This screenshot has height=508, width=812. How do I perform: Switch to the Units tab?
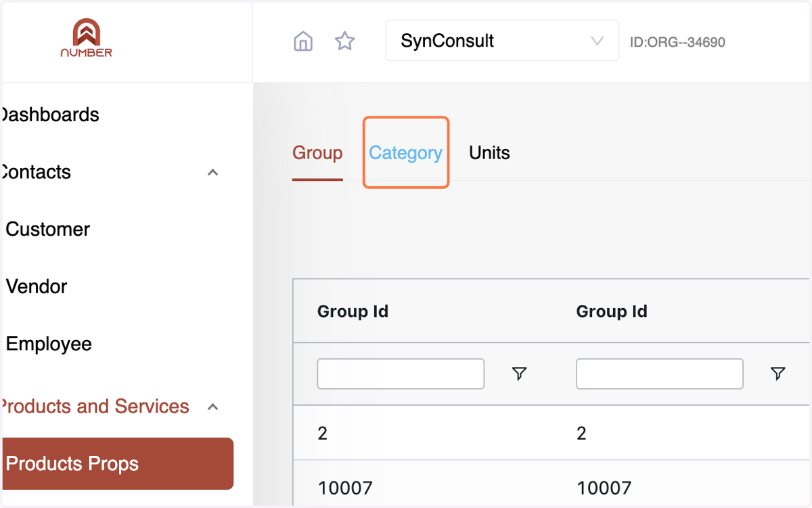[489, 153]
